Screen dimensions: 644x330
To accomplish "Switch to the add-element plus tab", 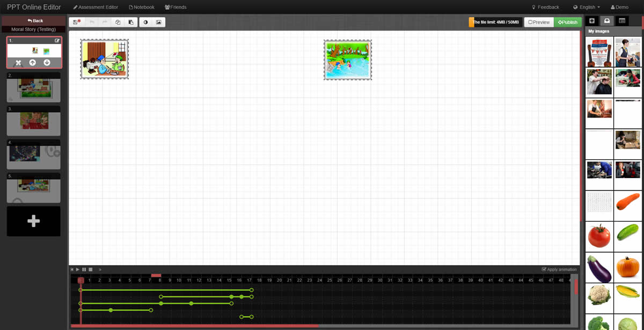I will click(x=592, y=21).
